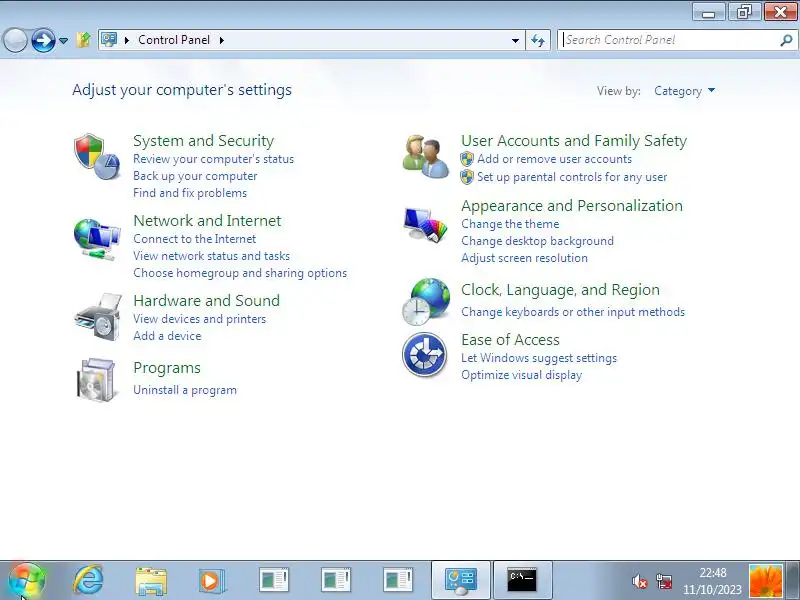The width and height of the screenshot is (800, 600).
Task: Open Clock, Language, and Region heading
Action: [560, 290]
